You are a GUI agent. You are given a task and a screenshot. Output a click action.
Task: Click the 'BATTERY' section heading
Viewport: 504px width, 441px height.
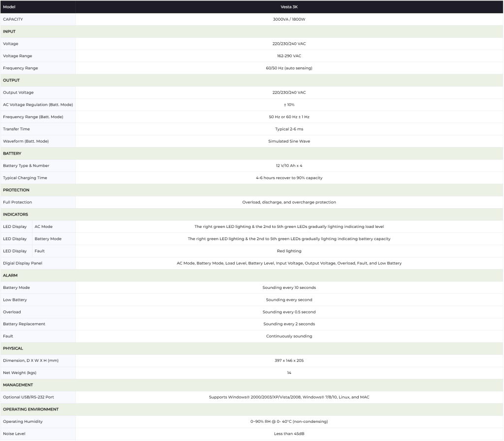(12, 154)
